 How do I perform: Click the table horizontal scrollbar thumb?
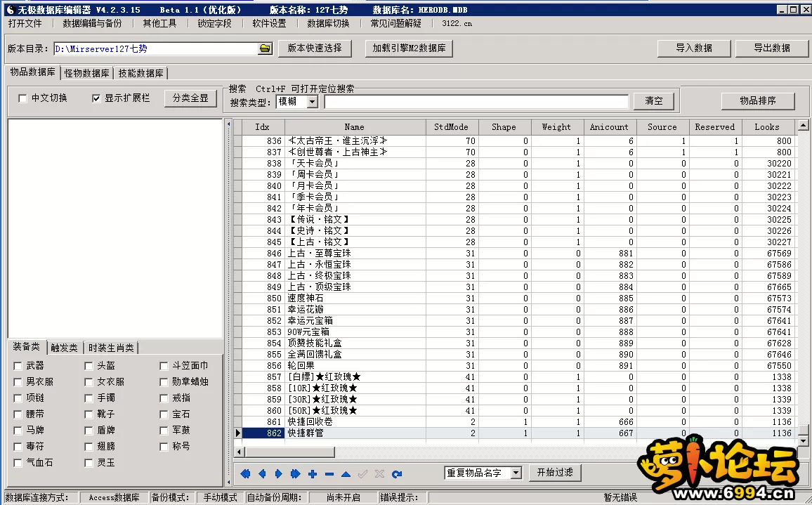(289, 452)
